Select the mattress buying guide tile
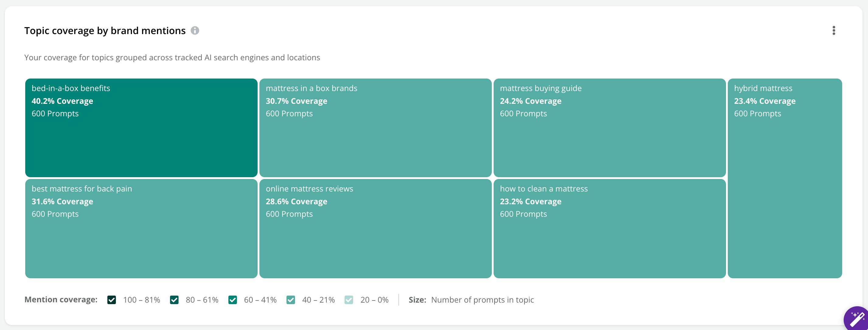 609,128
